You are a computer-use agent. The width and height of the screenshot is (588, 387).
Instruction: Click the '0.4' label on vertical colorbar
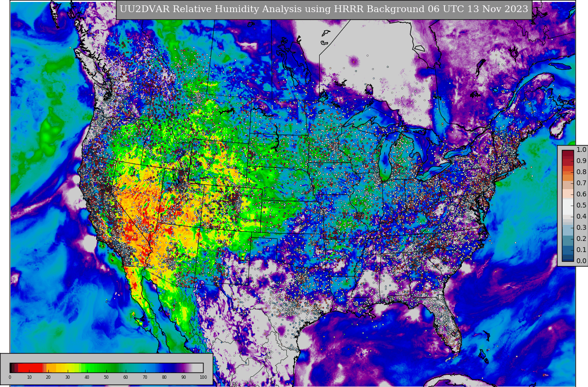click(x=581, y=216)
